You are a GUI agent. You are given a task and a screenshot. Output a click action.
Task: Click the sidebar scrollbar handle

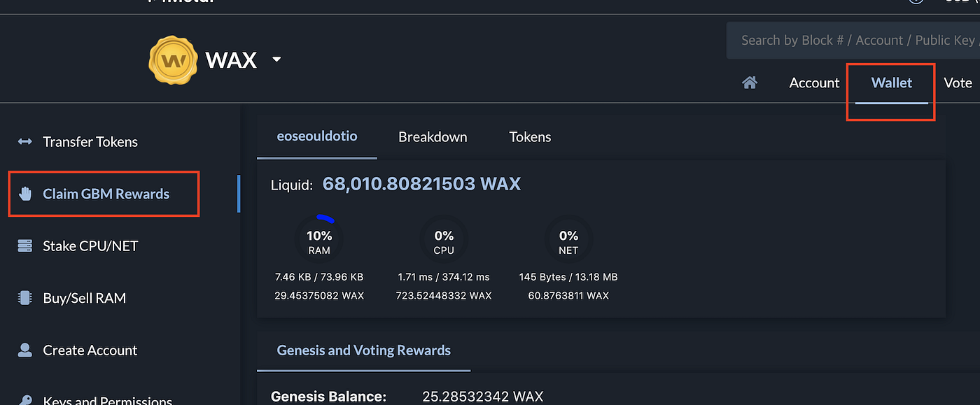click(239, 194)
